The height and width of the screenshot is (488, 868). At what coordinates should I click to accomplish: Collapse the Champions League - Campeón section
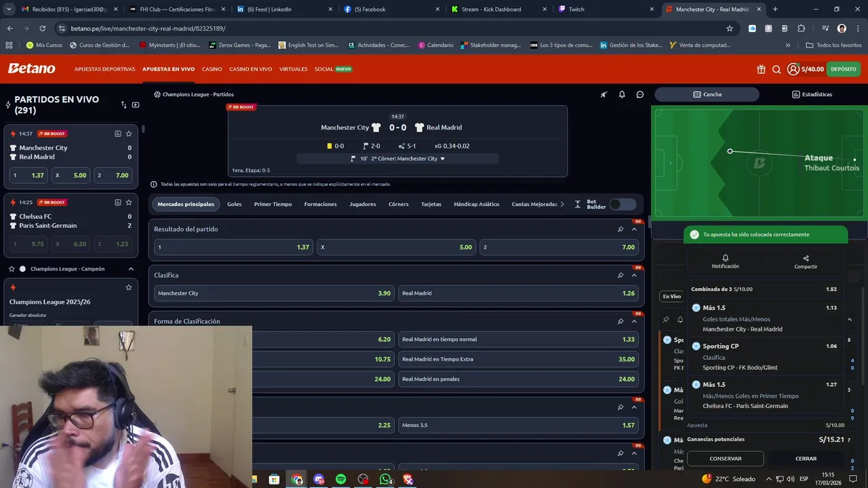(x=131, y=269)
